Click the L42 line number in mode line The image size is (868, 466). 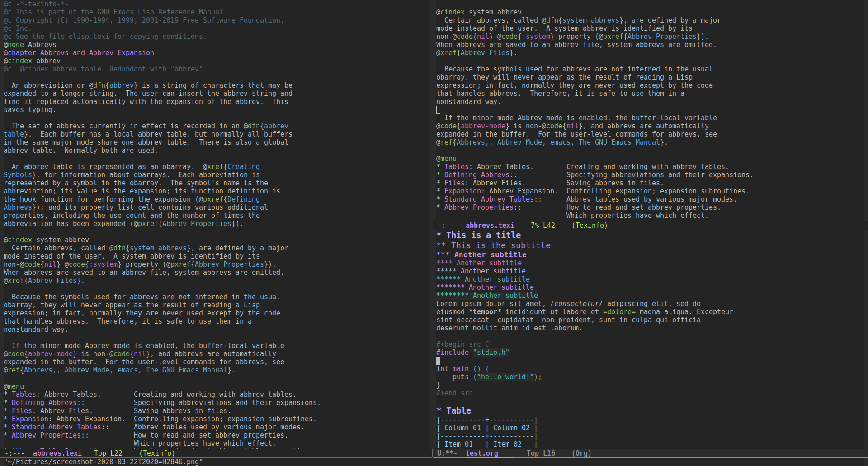[x=549, y=225]
